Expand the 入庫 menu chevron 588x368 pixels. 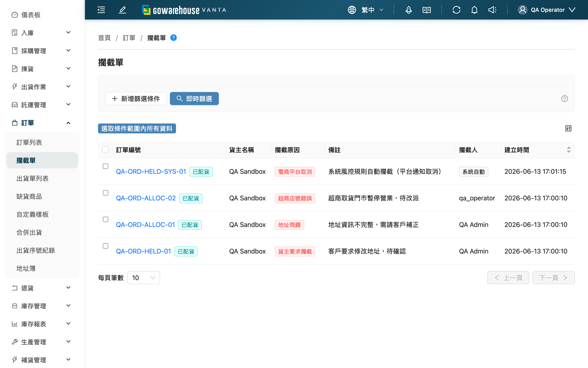tap(69, 32)
